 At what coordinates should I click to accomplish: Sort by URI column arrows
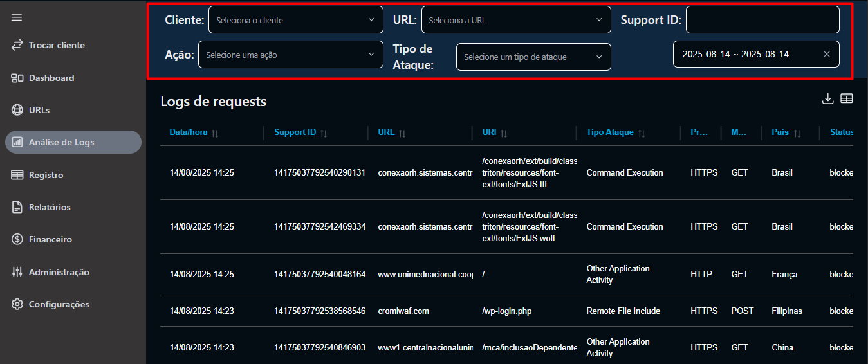pos(504,133)
